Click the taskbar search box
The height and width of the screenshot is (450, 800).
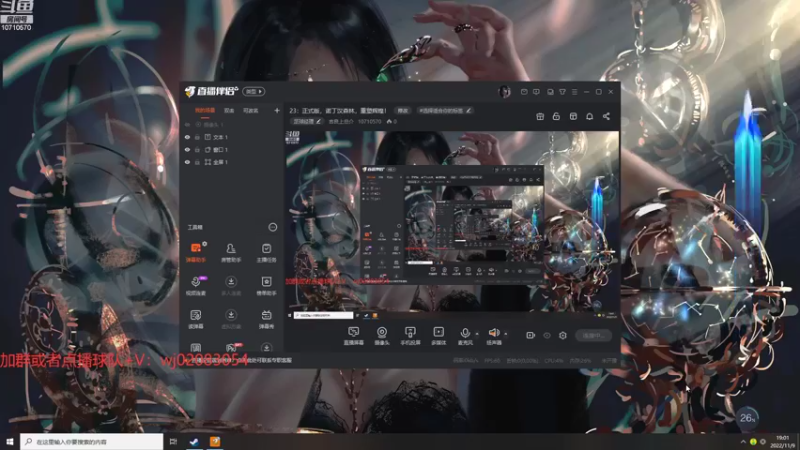[x=92, y=442]
